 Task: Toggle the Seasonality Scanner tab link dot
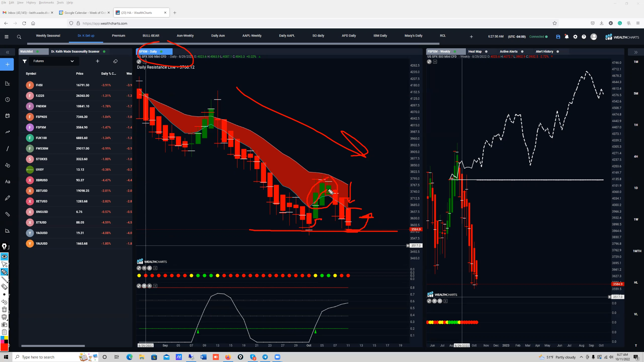coord(104,51)
